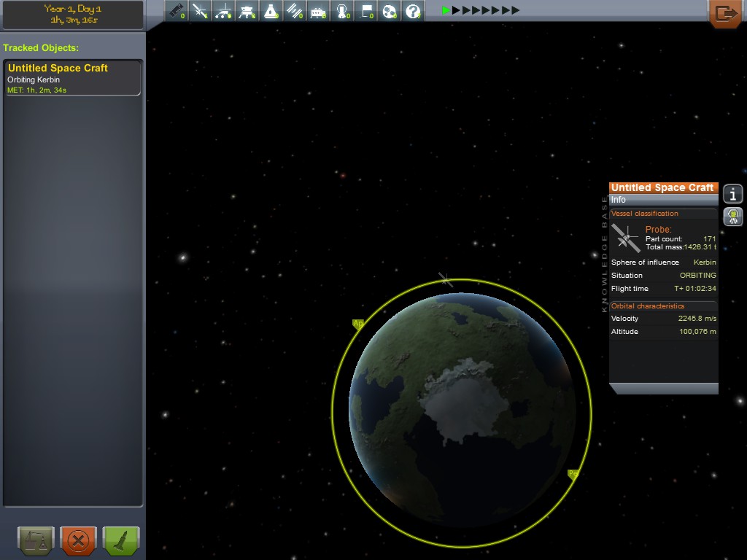Toggle the Ship capsule filter
The height and width of the screenshot is (560, 747).
click(271, 10)
